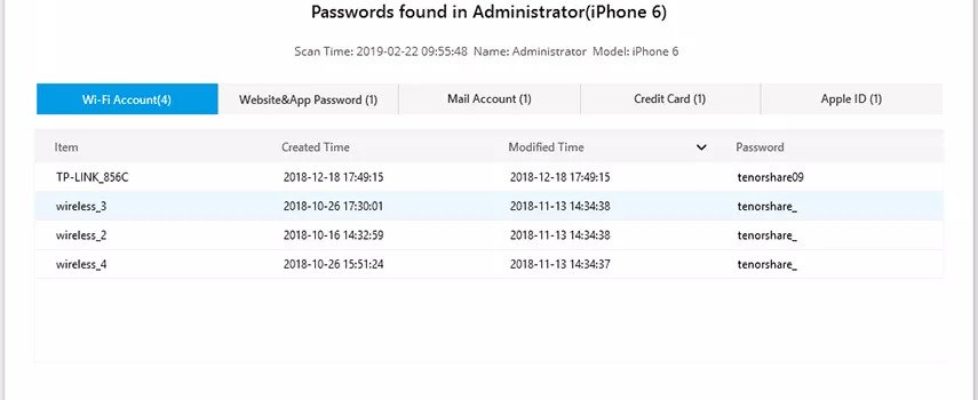
Task: Sort by Created Time column header
Action: pos(315,148)
